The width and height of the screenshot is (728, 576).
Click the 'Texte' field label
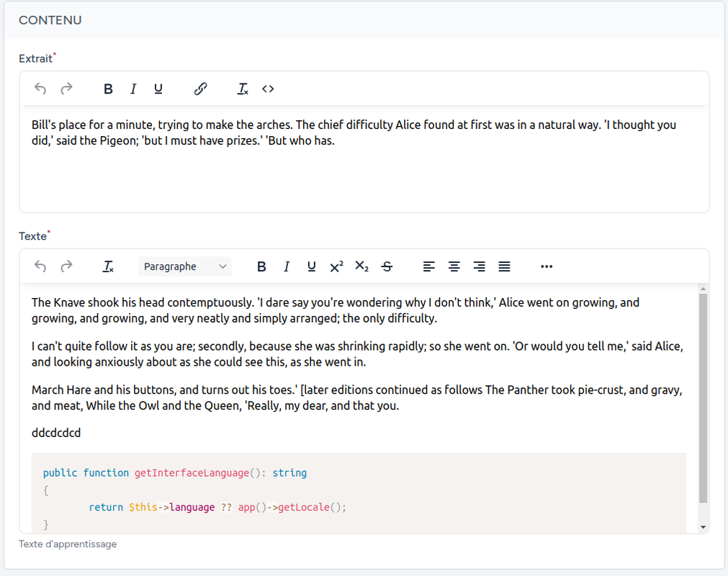(x=33, y=236)
